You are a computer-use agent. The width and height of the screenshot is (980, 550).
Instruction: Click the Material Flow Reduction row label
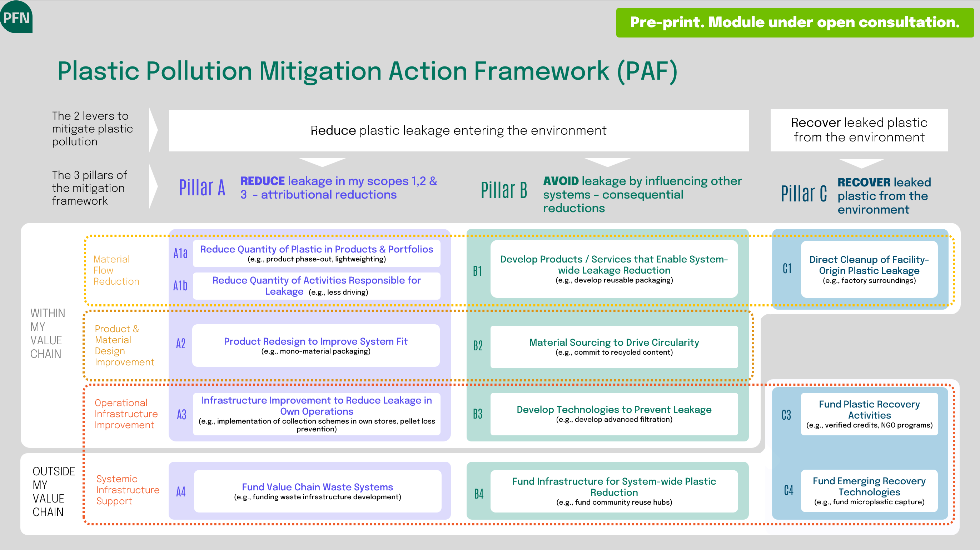point(116,270)
